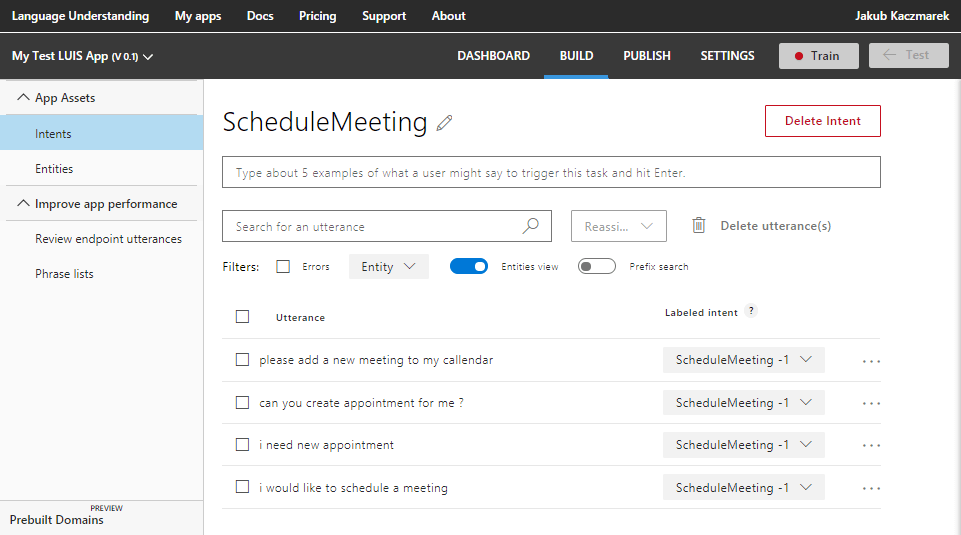Click the Utterance column header

(x=300, y=317)
